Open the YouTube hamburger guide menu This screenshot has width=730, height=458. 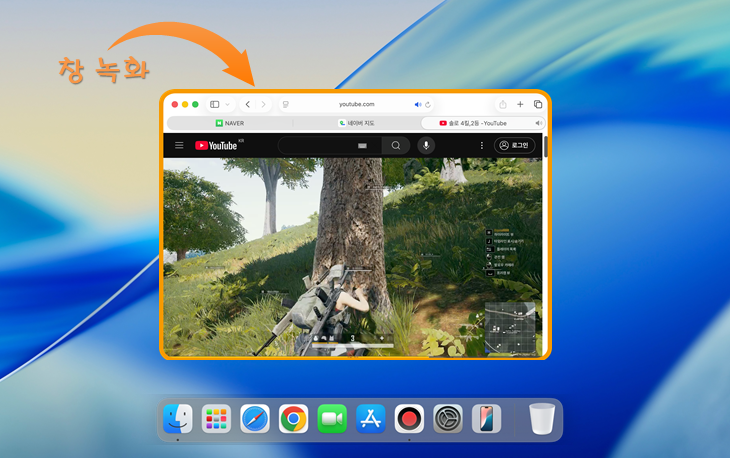pyautogui.click(x=179, y=145)
